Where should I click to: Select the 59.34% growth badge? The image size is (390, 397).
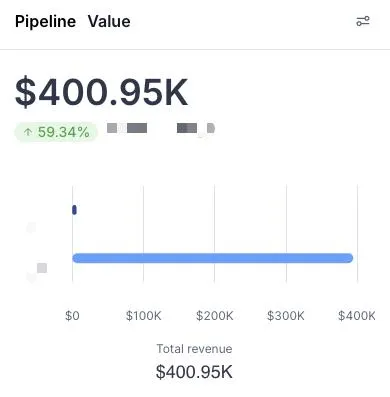click(56, 132)
